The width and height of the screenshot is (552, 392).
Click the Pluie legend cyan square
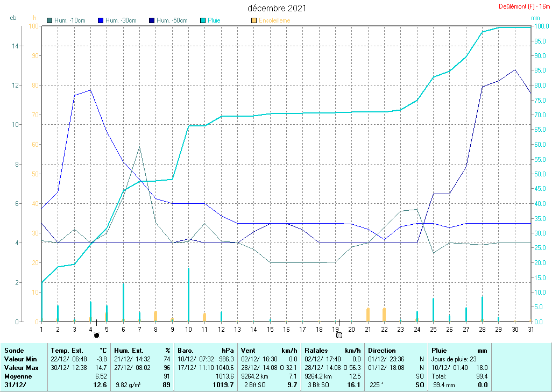pyautogui.click(x=202, y=20)
